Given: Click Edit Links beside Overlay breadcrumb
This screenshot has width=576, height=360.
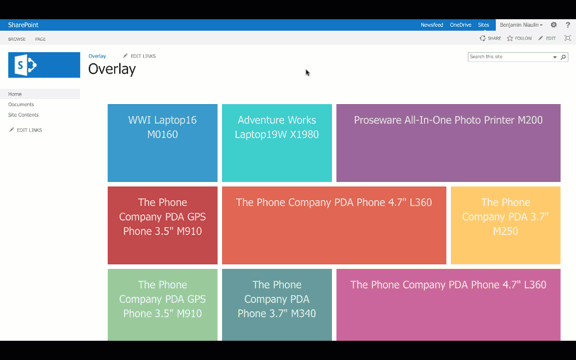Looking at the screenshot, I should (x=140, y=56).
